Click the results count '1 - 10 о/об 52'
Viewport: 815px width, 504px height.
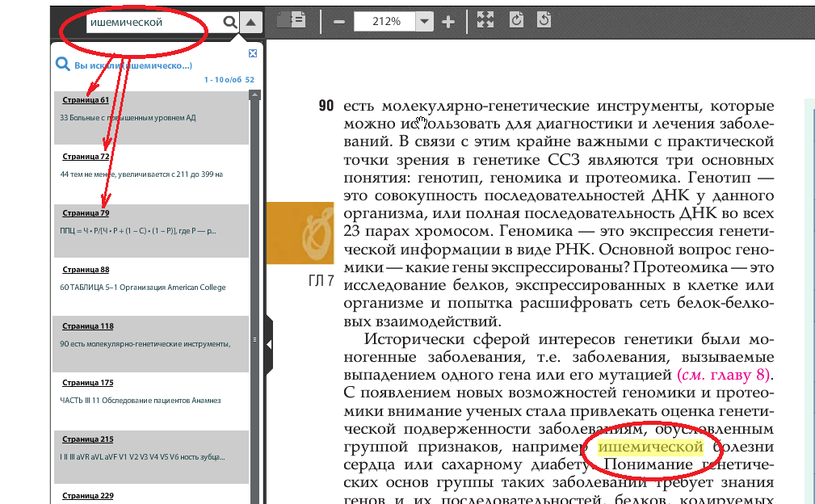tap(229, 79)
